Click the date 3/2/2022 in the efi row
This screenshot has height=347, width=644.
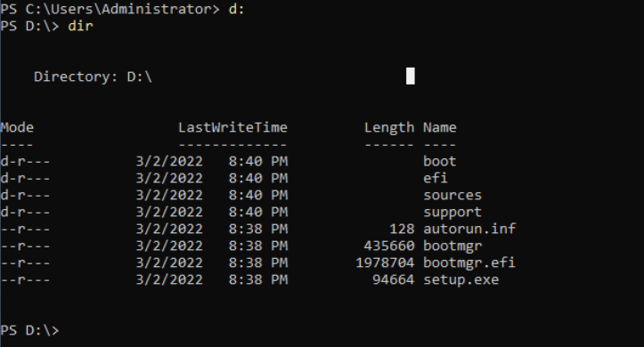point(169,178)
